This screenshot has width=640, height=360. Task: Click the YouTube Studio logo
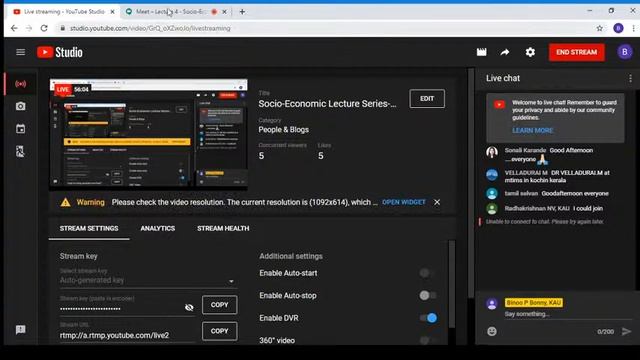pyautogui.click(x=60, y=52)
